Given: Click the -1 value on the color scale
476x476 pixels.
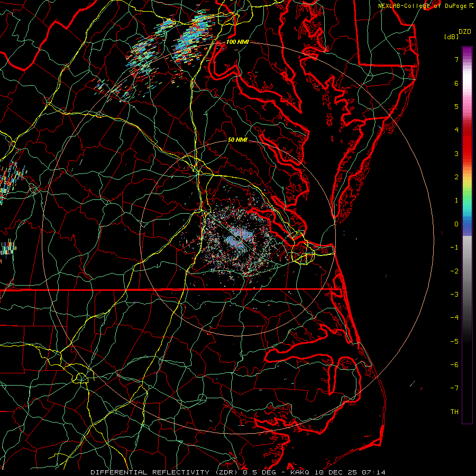Looking at the screenshot, I should [454, 248].
